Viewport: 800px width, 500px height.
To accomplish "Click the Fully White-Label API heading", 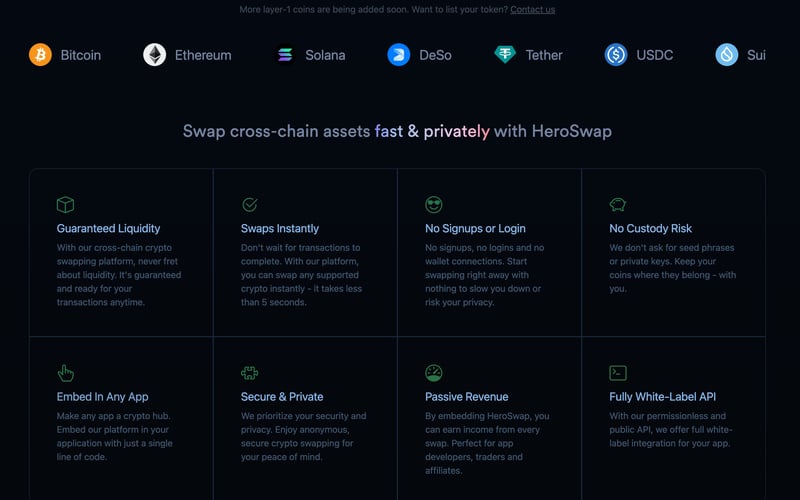I will coord(662,397).
